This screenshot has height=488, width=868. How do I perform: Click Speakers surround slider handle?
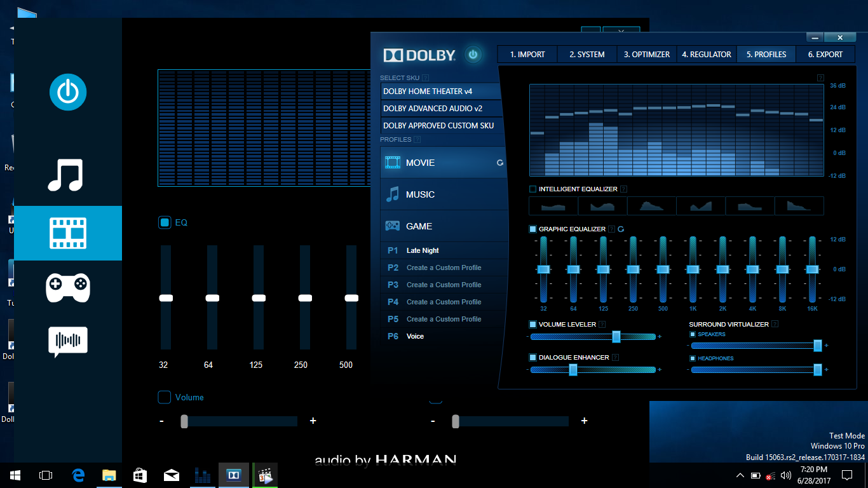point(818,346)
